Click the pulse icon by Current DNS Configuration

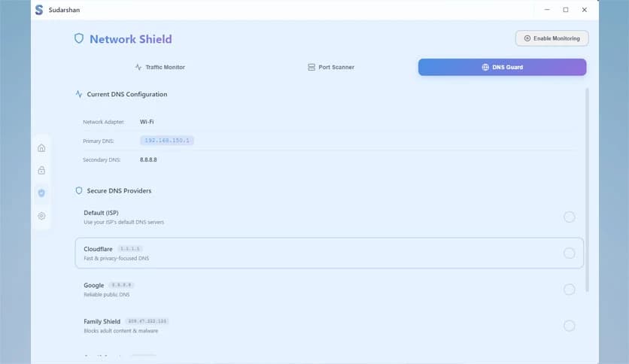pyautogui.click(x=78, y=94)
